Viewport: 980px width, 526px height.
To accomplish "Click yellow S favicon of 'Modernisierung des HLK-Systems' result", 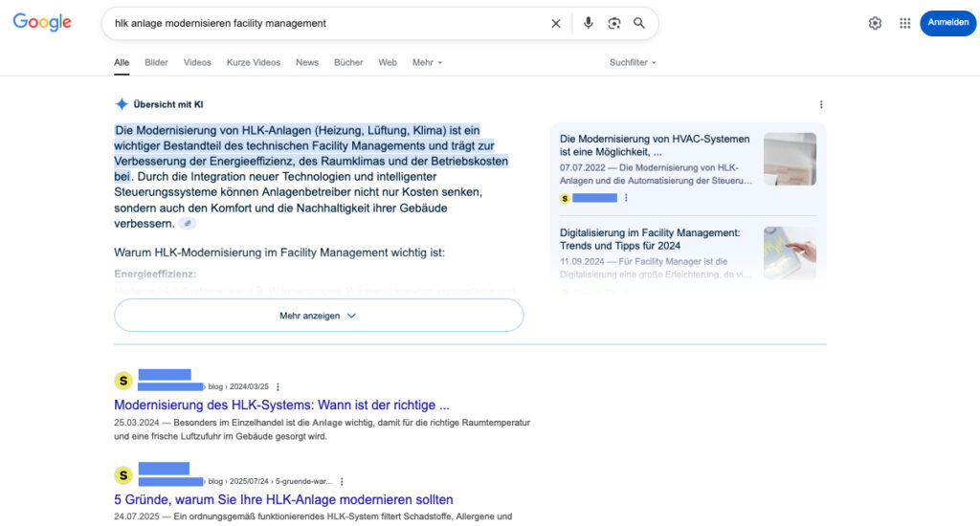I will pos(123,380).
